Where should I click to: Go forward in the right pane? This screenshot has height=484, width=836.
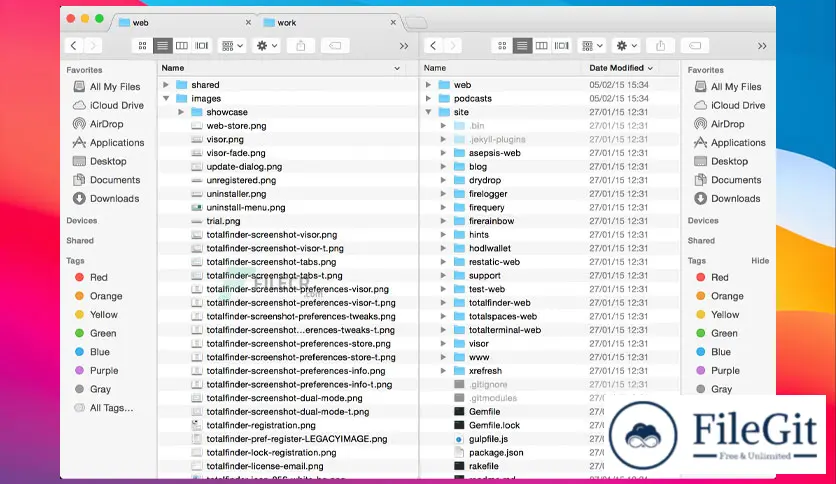pos(453,46)
